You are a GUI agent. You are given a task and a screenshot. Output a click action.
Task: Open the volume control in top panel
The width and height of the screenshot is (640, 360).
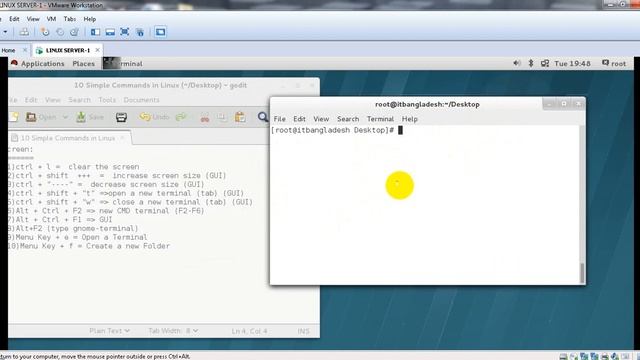pos(517,63)
